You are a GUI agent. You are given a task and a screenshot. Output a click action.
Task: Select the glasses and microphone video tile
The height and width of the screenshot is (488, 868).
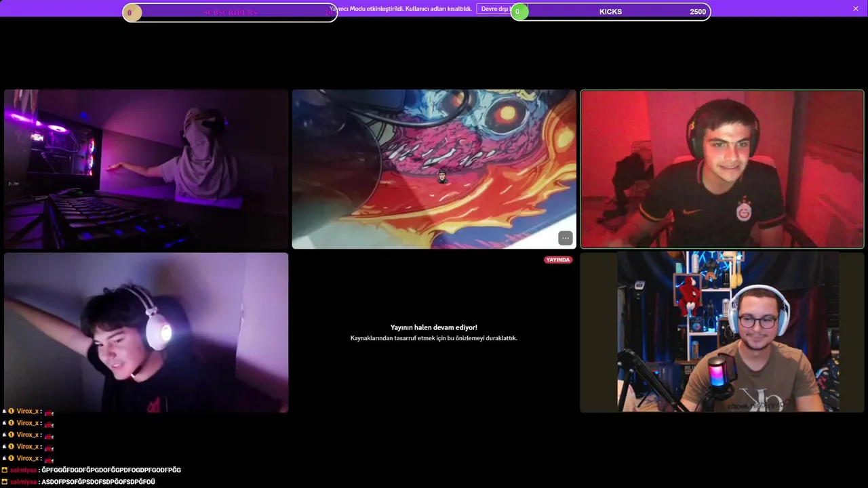(x=722, y=332)
